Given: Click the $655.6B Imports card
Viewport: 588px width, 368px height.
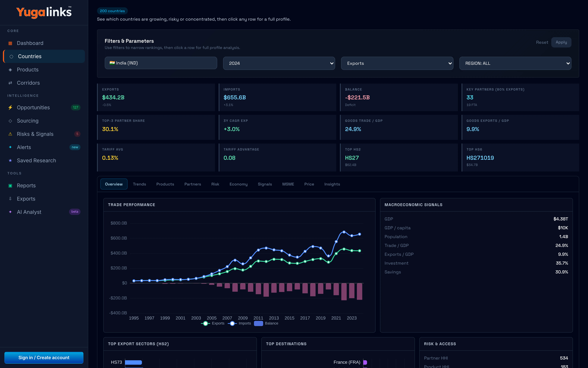Looking at the screenshot, I should point(277,97).
